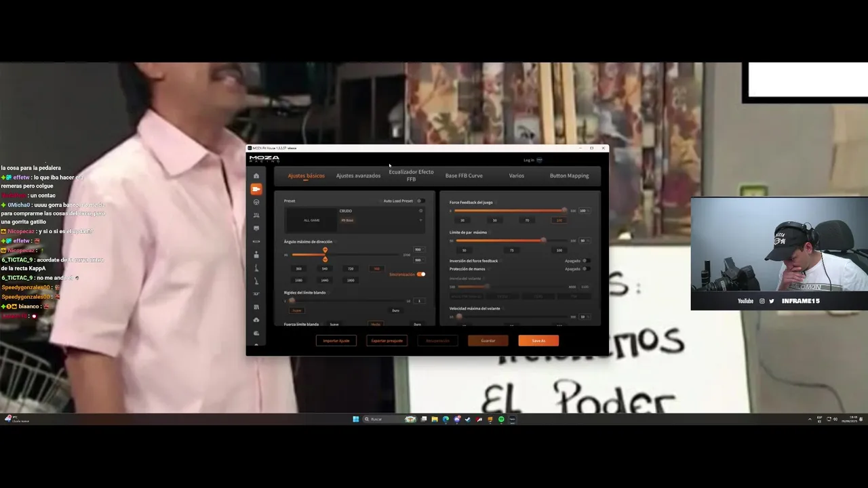Click the Importar Ajuste button
The width and height of the screenshot is (868, 488).
(x=336, y=340)
